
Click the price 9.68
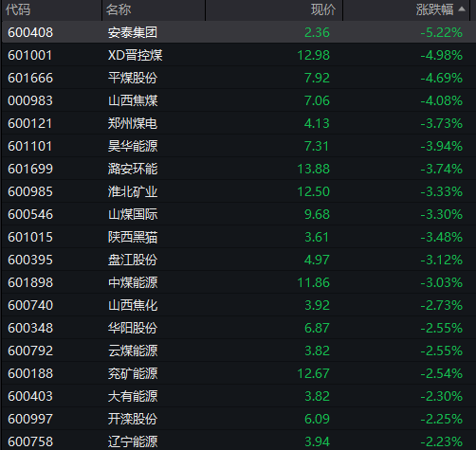317,214
